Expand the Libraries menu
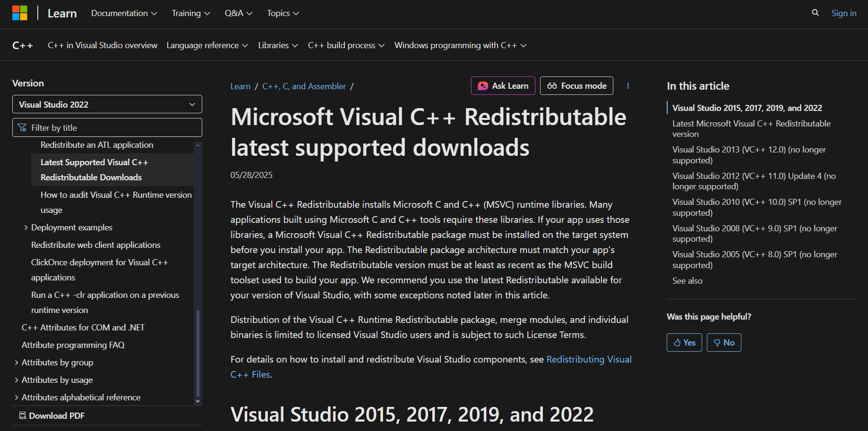This screenshot has height=431, width=868. click(x=278, y=45)
